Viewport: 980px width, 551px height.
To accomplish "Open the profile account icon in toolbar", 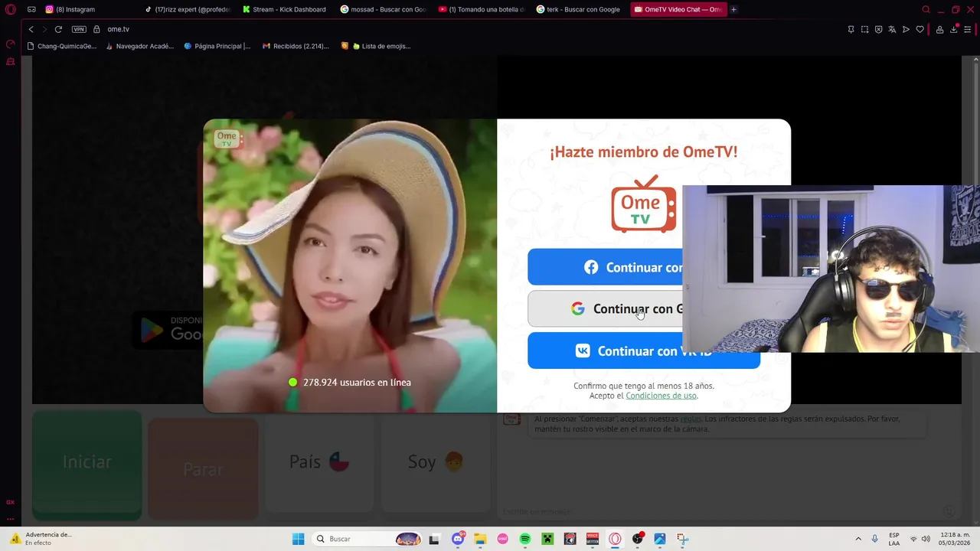I will 939,29.
